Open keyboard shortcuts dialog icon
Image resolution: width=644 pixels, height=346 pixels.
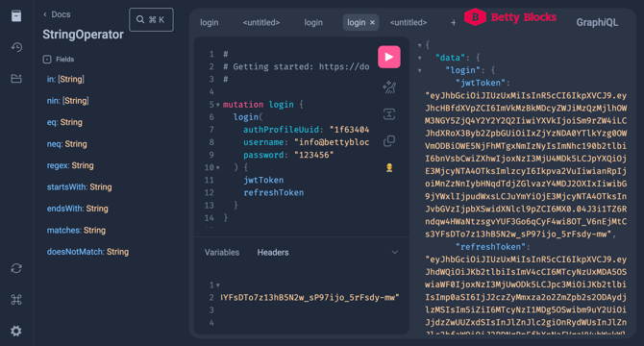tap(16, 300)
